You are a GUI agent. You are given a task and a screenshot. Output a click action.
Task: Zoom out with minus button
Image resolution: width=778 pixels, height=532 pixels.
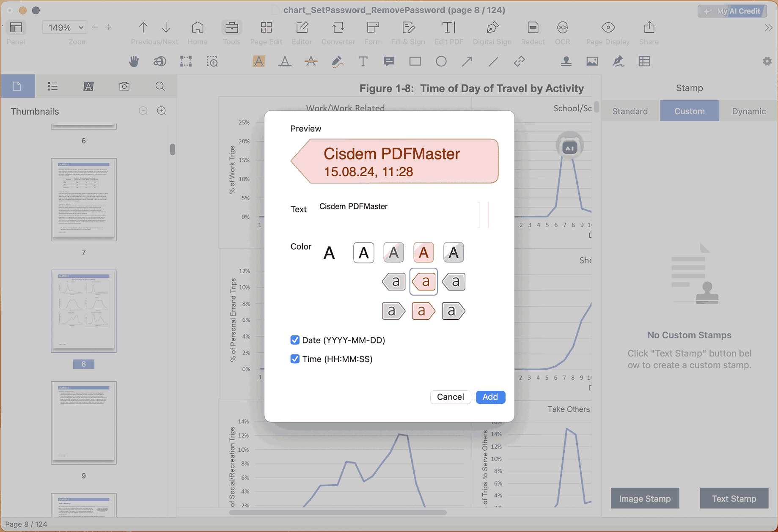tap(95, 27)
